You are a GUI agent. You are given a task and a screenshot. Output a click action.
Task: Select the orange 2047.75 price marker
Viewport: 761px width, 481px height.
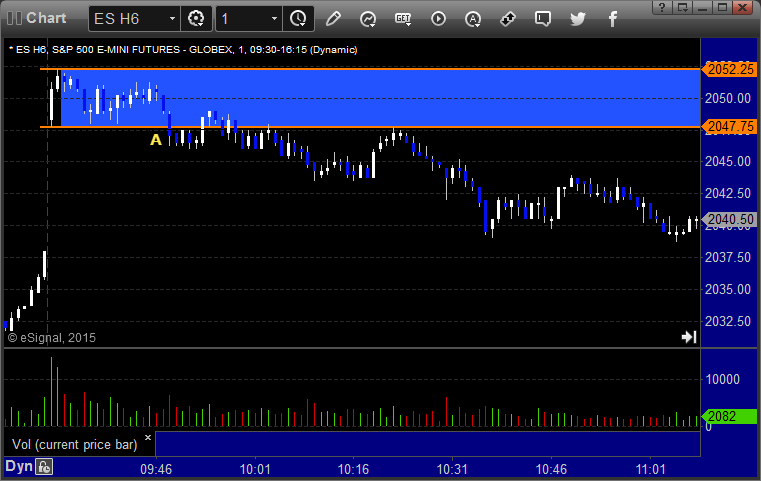(x=729, y=127)
